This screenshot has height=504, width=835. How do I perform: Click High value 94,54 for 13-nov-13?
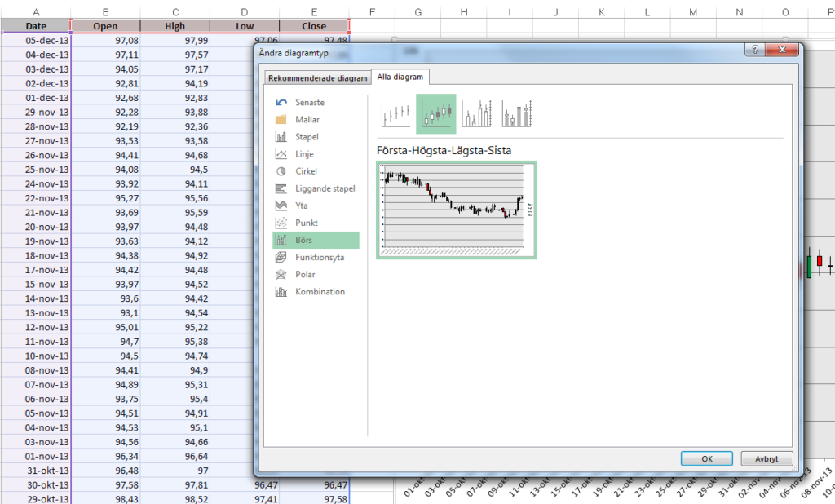(x=175, y=313)
